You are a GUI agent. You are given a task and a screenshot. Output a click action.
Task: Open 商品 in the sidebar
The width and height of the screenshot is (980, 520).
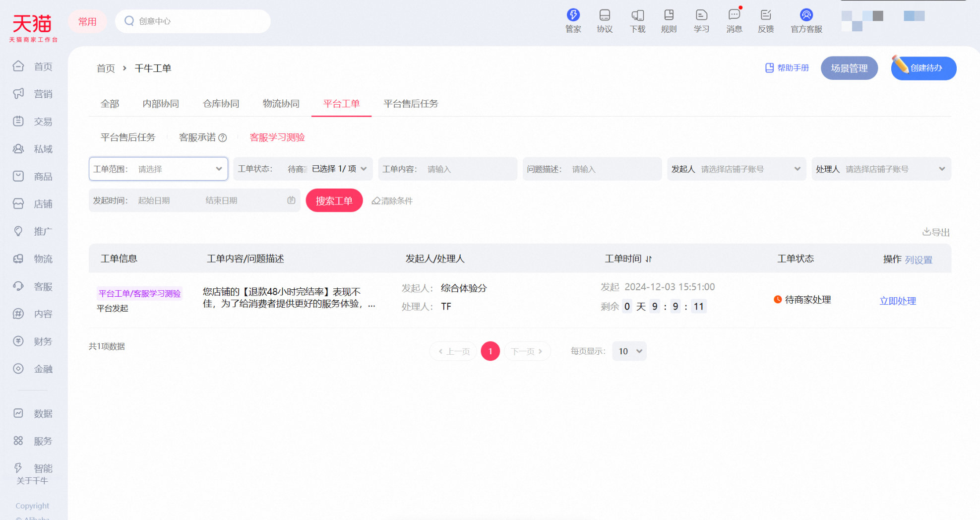[33, 177]
